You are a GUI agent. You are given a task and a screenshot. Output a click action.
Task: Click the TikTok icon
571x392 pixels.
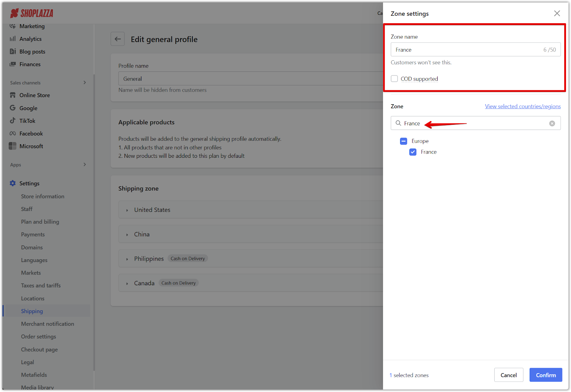(13, 121)
